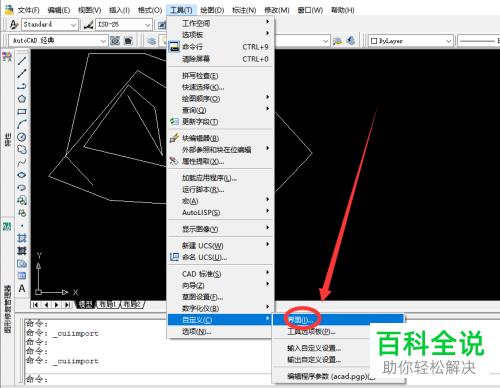Choose 清除屏幕 CTRL+0 in the menu

[x=221, y=59]
